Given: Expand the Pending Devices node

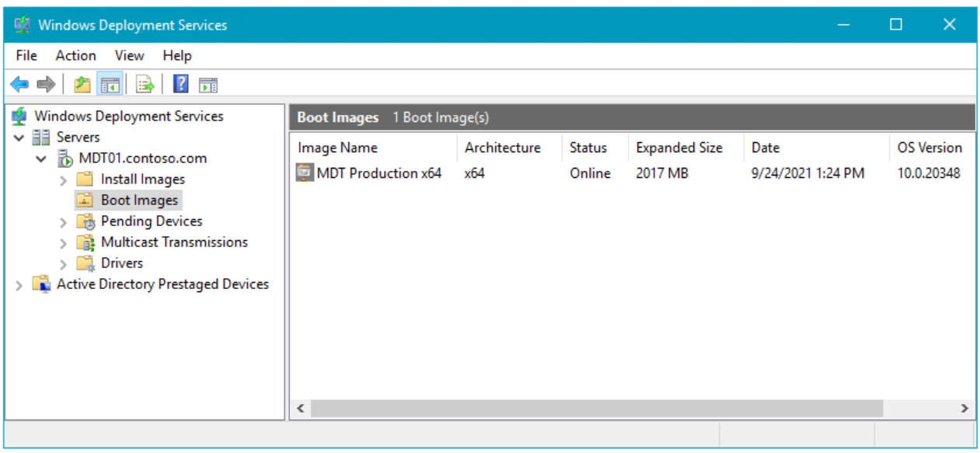Looking at the screenshot, I should [x=64, y=222].
